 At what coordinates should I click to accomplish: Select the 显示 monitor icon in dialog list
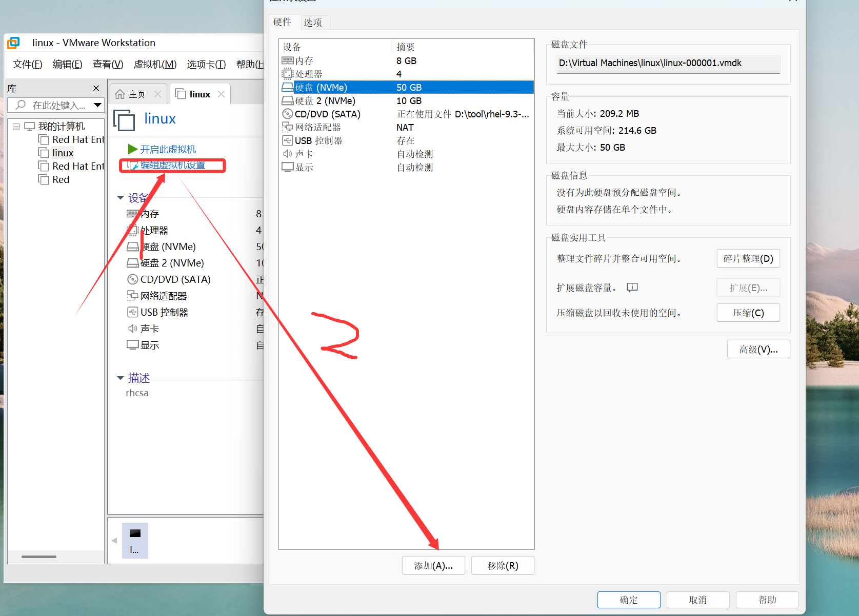point(288,167)
